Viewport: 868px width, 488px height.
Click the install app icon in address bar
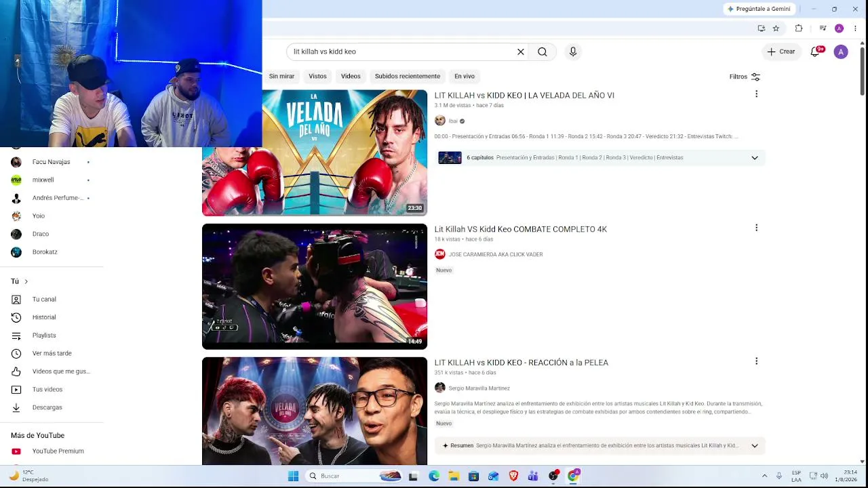pyautogui.click(x=762, y=28)
